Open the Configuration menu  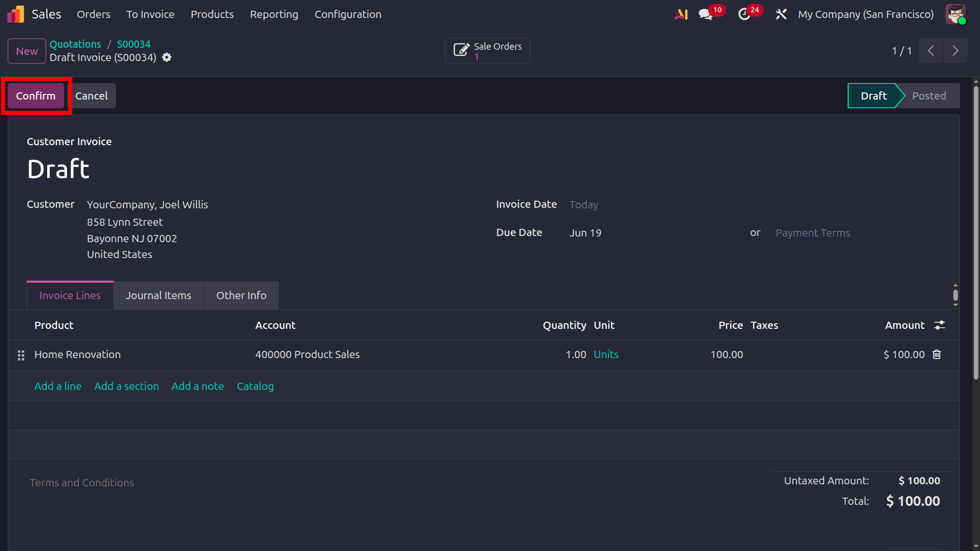[x=348, y=14]
